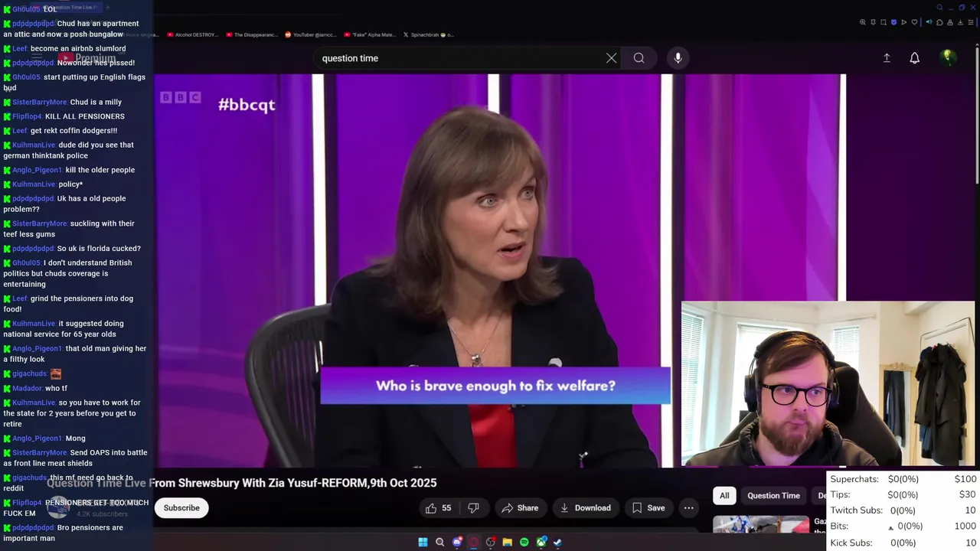Viewport: 980px width, 551px height.
Task: Click the #bbcqt hashtag on video
Action: coord(247,105)
